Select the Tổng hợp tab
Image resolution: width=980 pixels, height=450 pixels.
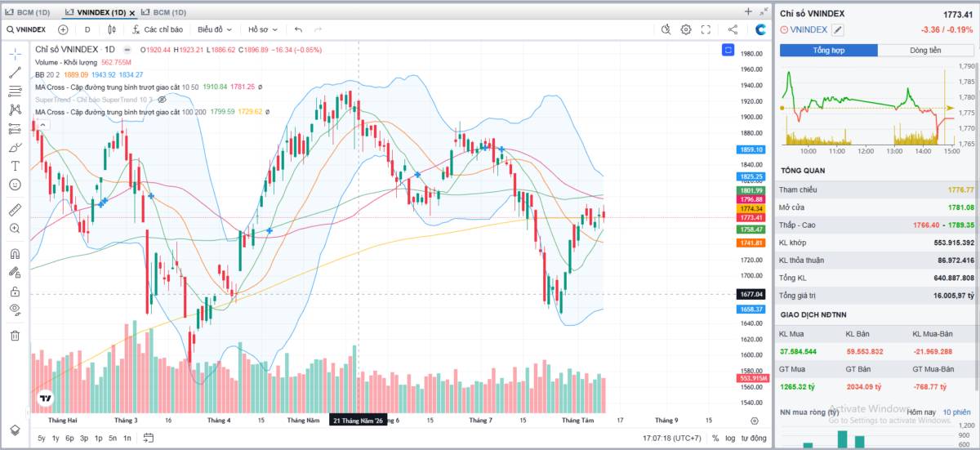828,51
